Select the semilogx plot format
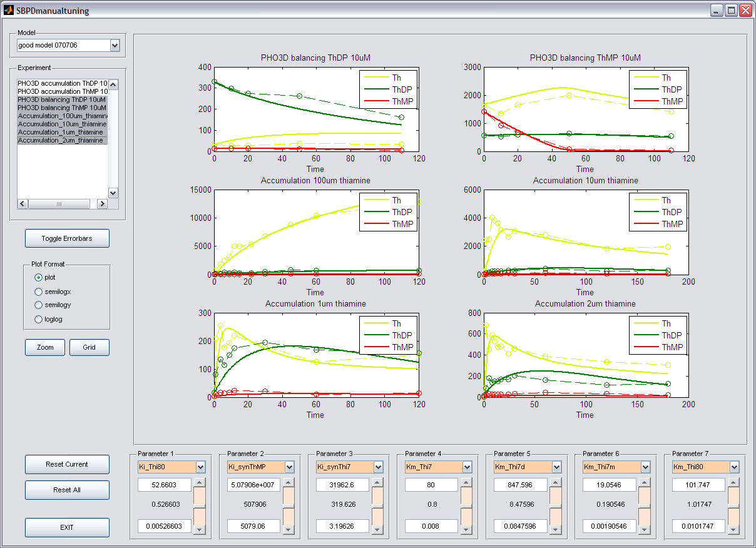This screenshot has width=756, height=548. point(39,292)
